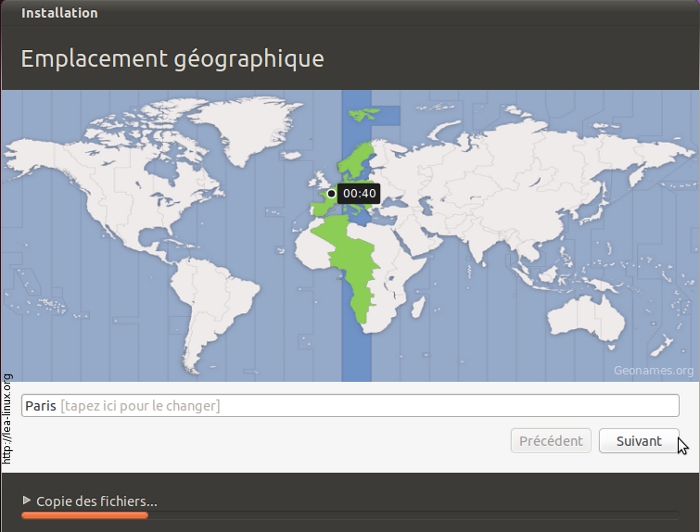
Task: Click the orange file copy progress bar
Action: pos(85,516)
